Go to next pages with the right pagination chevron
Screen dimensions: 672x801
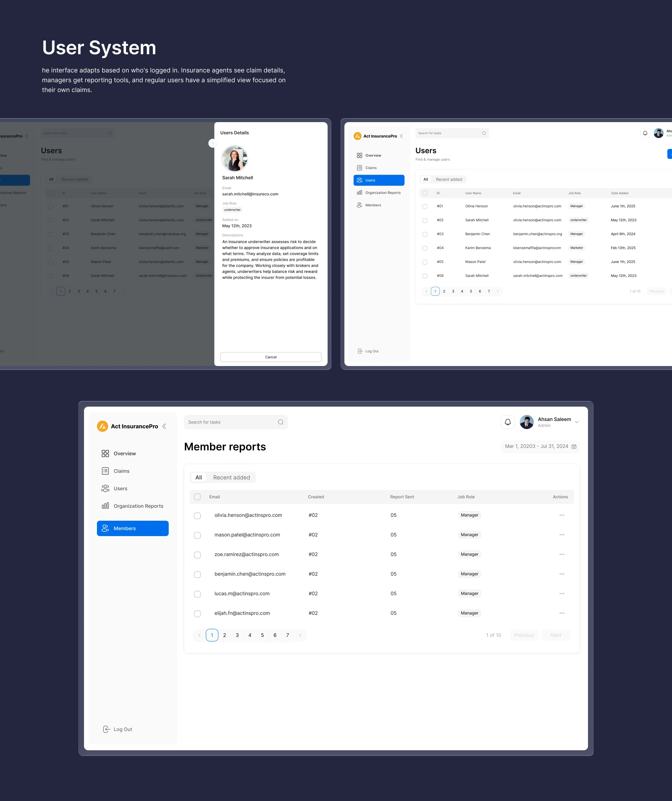[300, 635]
